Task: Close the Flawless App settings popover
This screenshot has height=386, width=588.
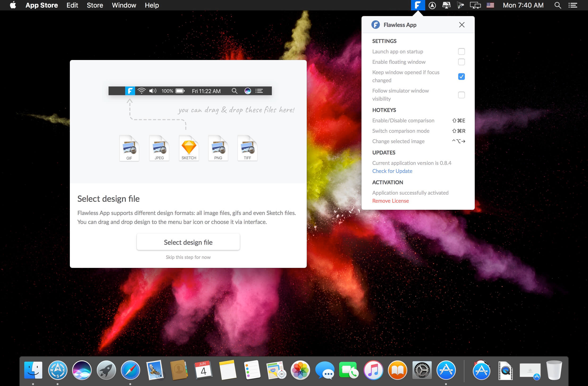Action: click(462, 25)
